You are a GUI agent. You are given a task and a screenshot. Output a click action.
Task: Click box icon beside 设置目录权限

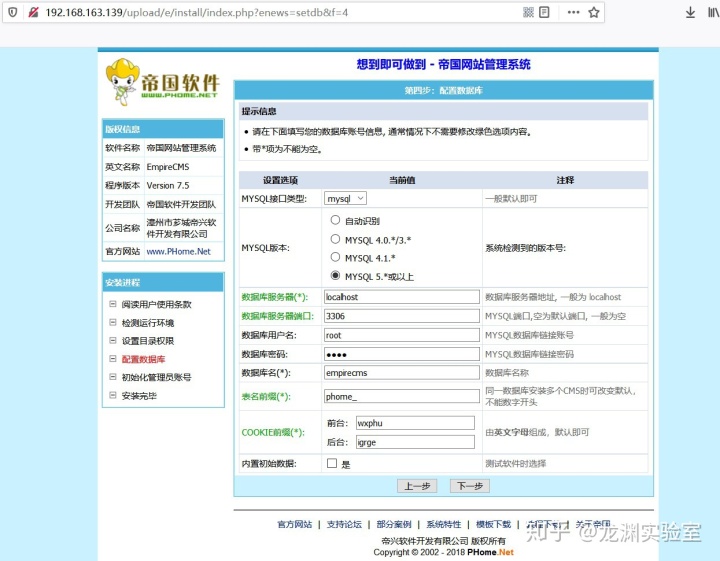112,340
